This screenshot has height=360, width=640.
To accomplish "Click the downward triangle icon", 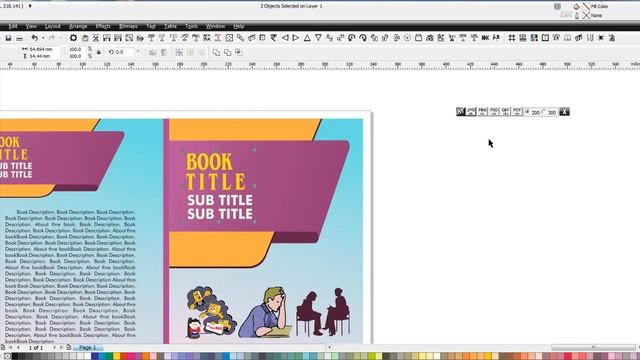I will click(318, 38).
